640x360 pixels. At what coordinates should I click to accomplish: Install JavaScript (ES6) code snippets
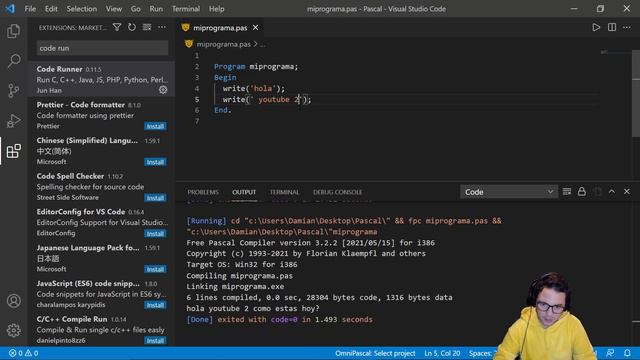[x=155, y=305]
